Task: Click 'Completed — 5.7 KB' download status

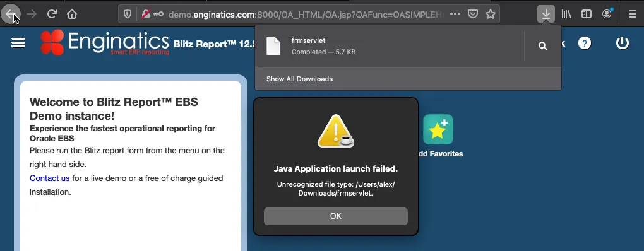Action: click(x=324, y=52)
